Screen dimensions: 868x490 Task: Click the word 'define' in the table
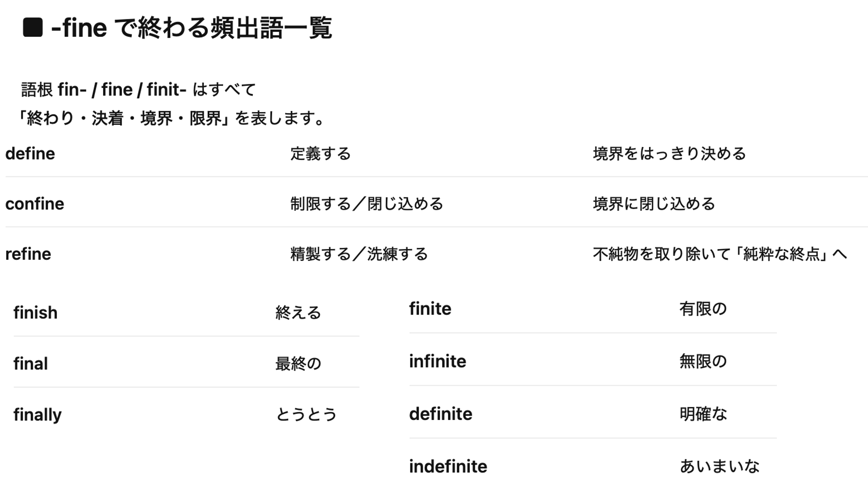30,154
